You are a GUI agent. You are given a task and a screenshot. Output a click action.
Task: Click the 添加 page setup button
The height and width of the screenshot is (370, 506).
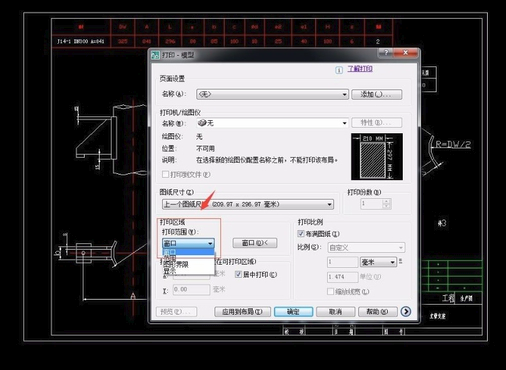pos(377,94)
